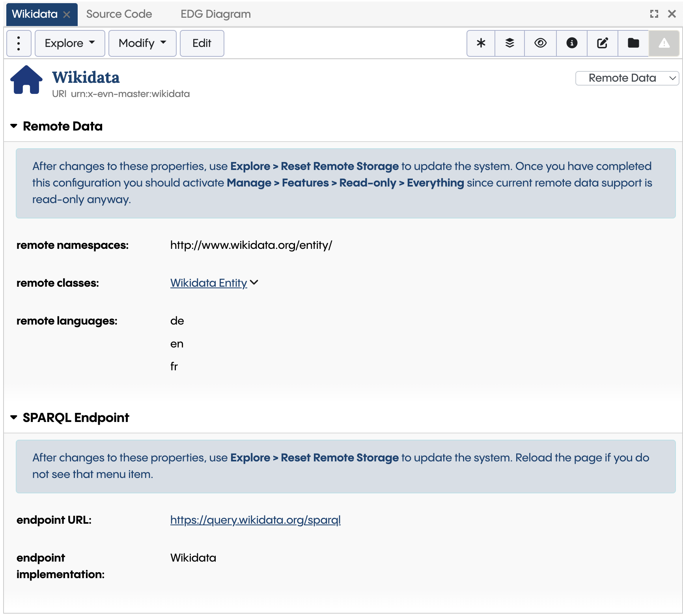Open the folder toolbar icon
Image resolution: width=683 pixels, height=616 pixels.
[x=633, y=43]
